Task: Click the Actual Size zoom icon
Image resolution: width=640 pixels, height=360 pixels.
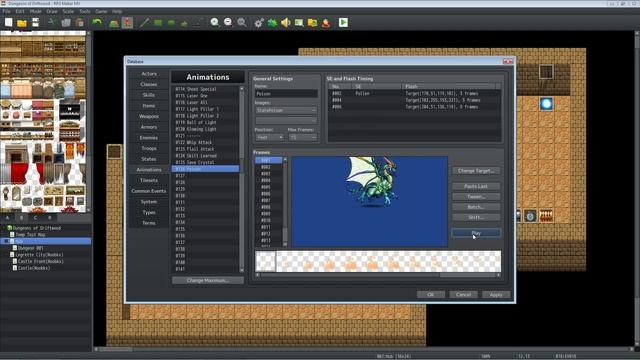Action: pyautogui.click(x=242, y=22)
